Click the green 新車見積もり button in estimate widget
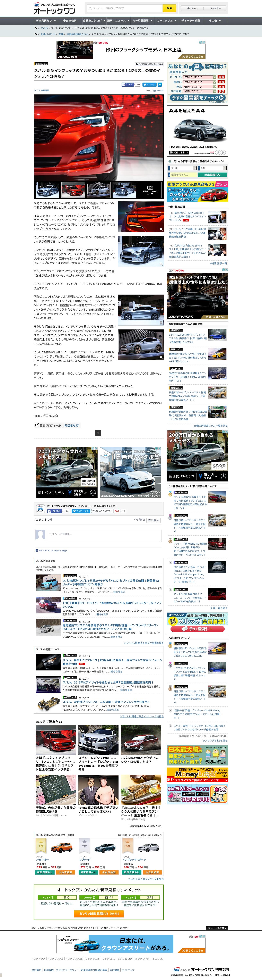262x980 pixels. tap(212, 175)
